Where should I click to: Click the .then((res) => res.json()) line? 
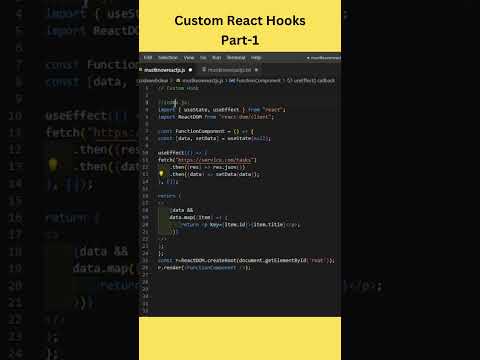tap(208, 167)
